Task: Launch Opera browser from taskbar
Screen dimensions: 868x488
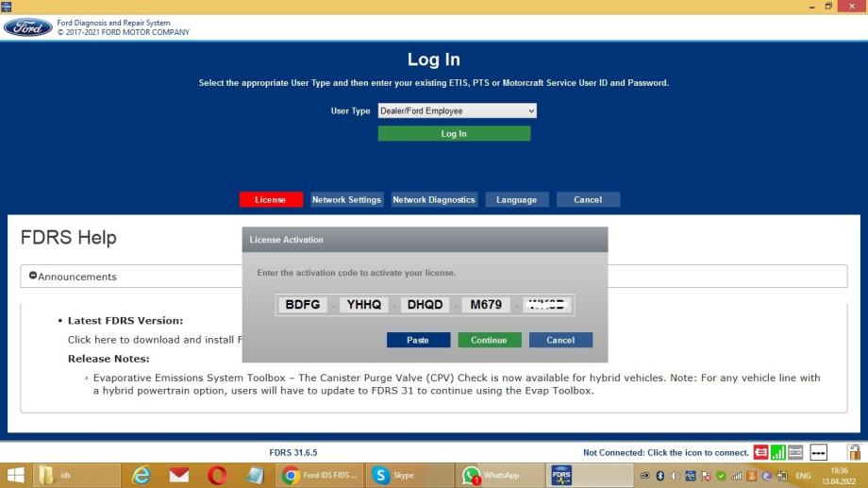Action: 217,476
